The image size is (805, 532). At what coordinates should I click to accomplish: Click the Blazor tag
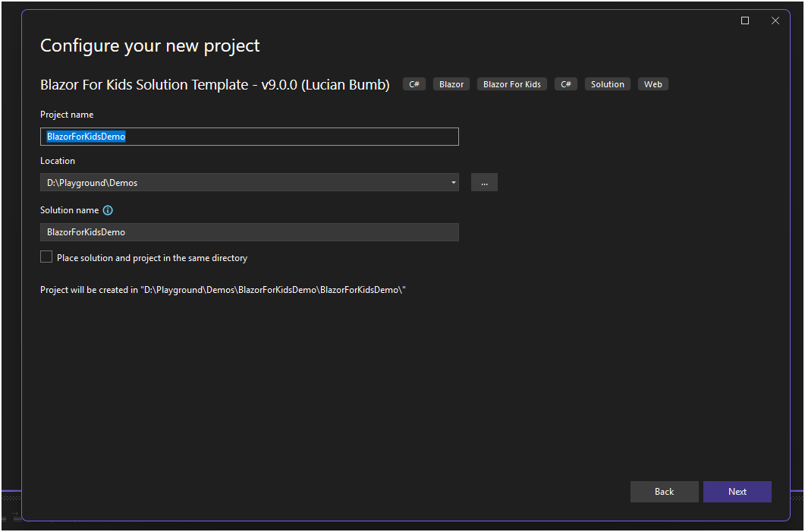click(x=451, y=84)
